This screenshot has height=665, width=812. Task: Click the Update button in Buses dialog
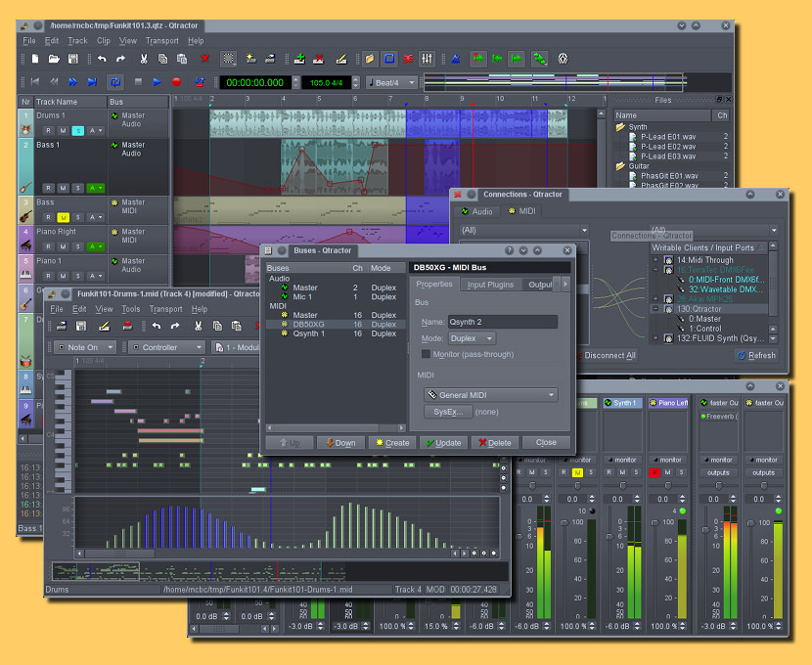[x=442, y=442]
